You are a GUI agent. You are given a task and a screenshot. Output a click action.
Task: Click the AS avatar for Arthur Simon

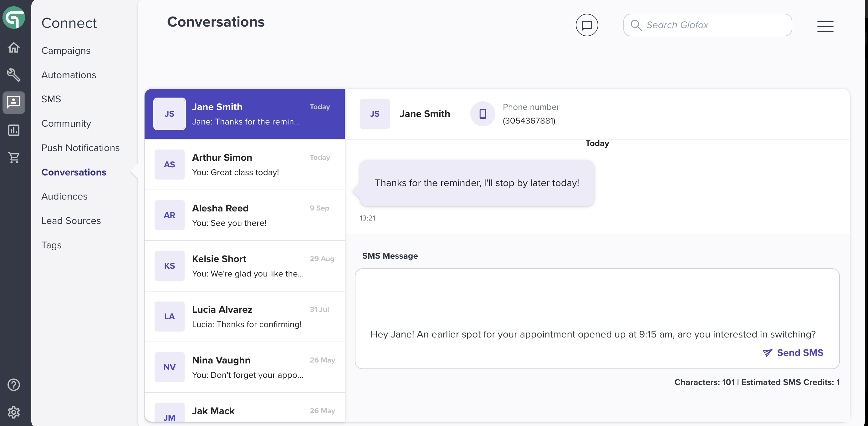[x=170, y=164]
